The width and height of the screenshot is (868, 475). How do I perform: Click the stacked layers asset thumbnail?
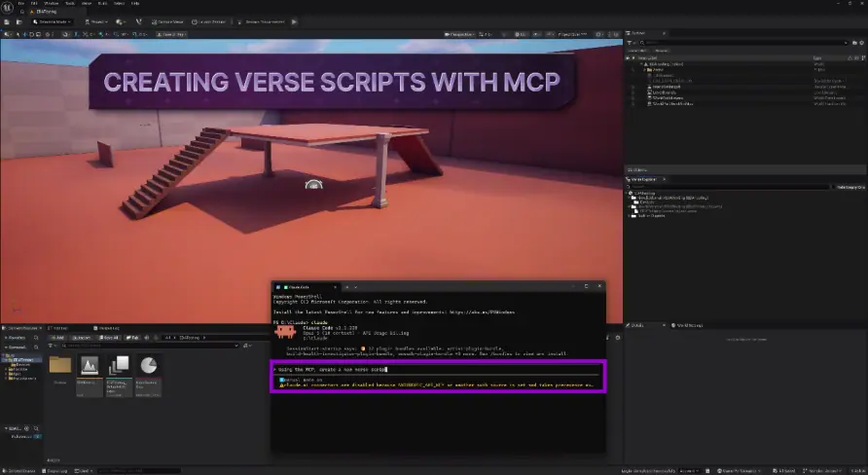pyautogui.click(x=119, y=365)
